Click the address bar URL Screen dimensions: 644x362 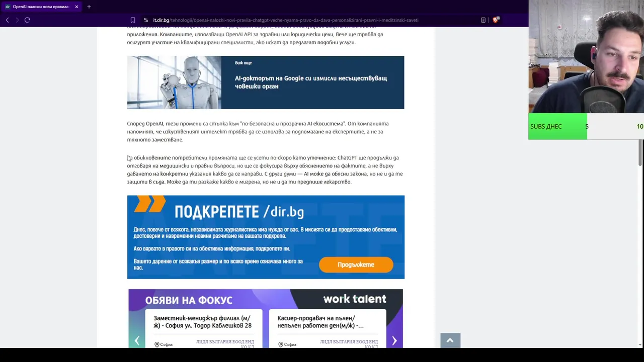click(286, 20)
